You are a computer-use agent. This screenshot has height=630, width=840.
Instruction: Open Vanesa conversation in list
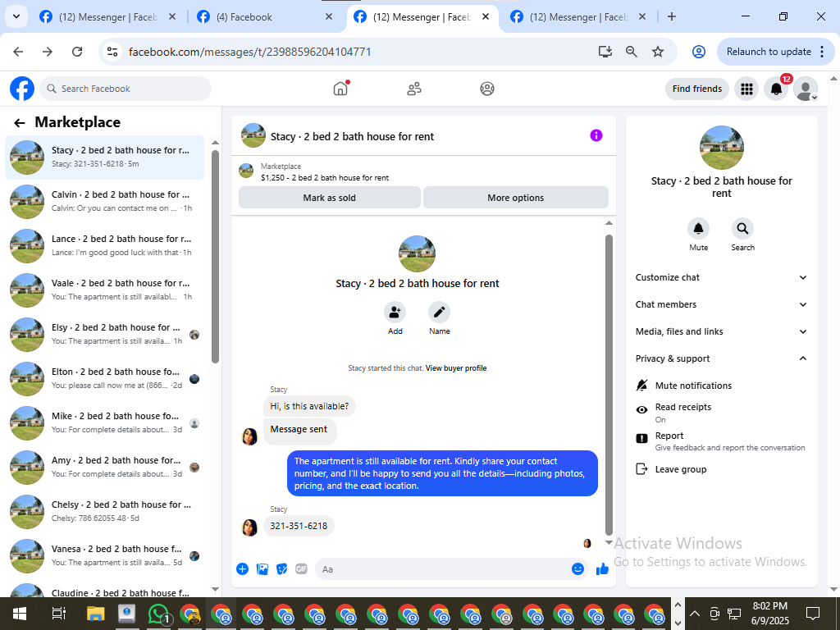click(104, 556)
